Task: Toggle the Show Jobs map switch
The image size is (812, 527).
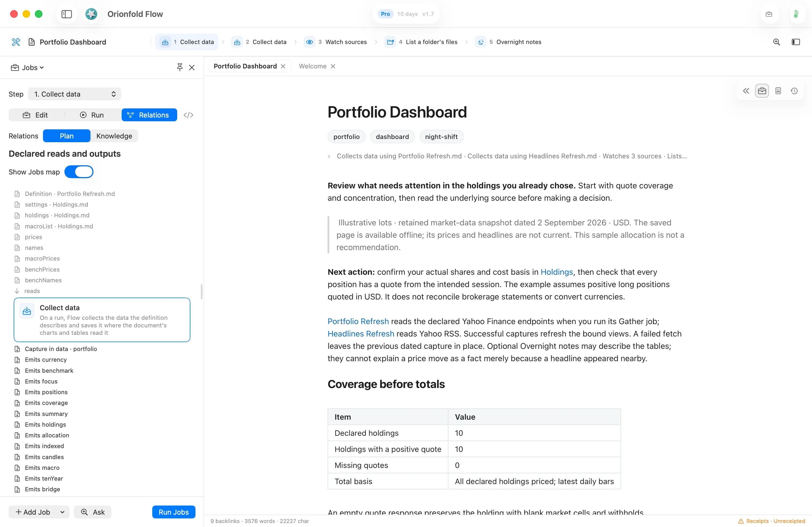Action: (79, 172)
